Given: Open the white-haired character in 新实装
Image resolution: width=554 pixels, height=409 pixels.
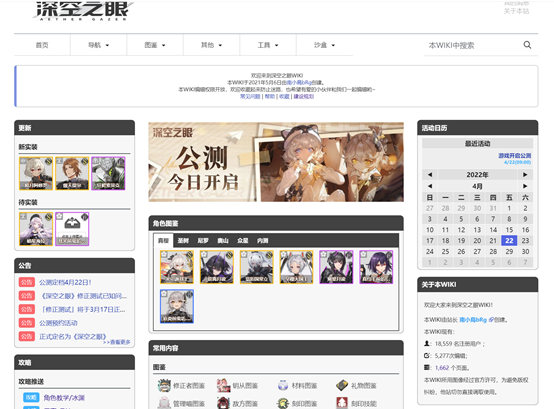Looking at the screenshot, I should (36, 173).
